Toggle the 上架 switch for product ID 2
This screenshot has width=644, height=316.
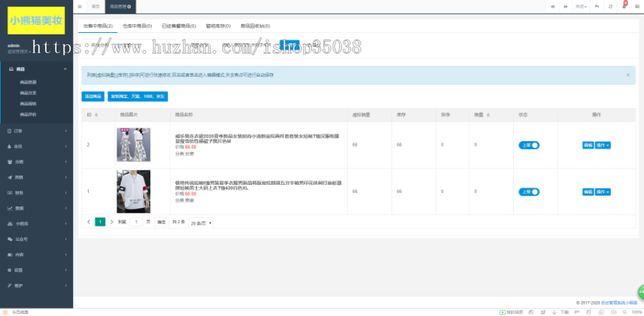tap(529, 145)
